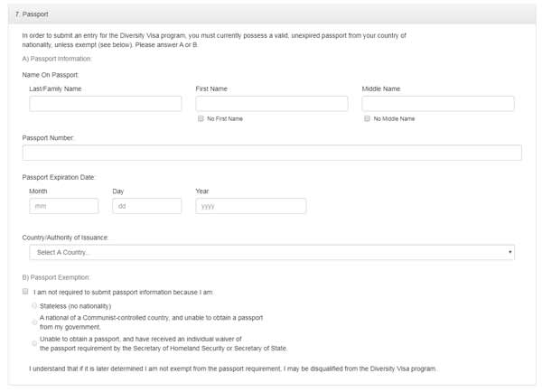This screenshot has width=542, height=392.
Task: Focus the expiration Month mm field
Action: (64, 206)
